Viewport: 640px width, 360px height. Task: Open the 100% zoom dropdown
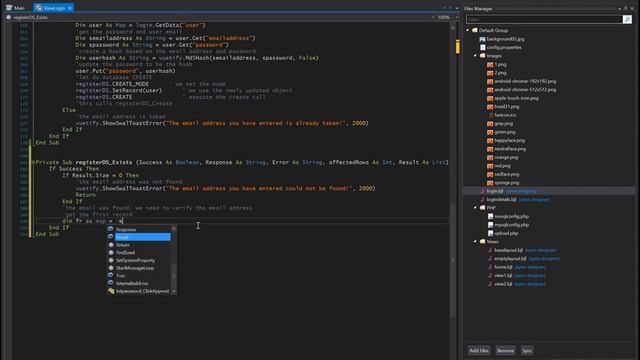(x=448, y=18)
